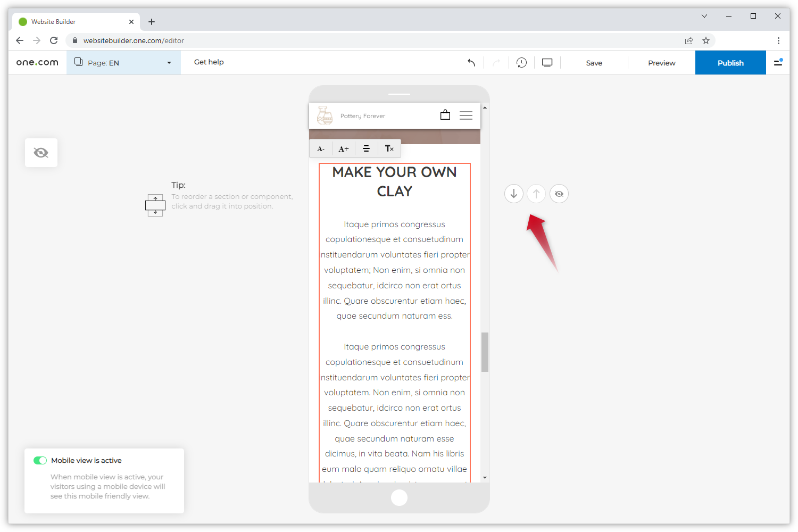Toggle Mobile view is active switch
This screenshot has width=798, height=532.
40,461
